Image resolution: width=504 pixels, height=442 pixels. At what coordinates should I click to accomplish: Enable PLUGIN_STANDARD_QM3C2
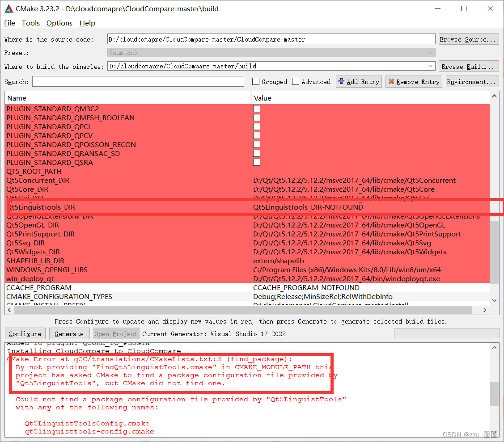256,109
